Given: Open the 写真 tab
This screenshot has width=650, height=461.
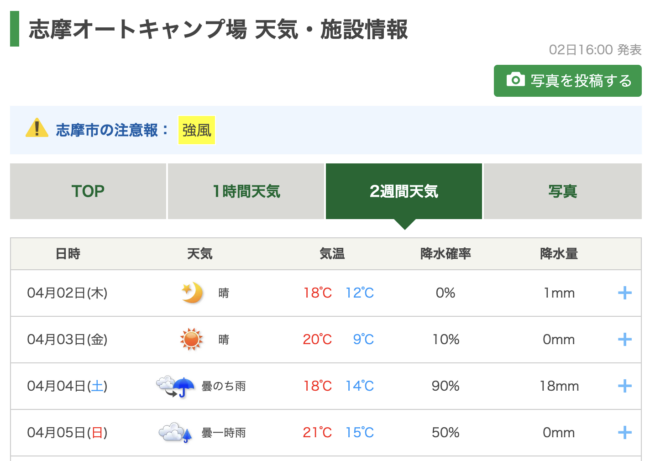Looking at the screenshot, I should click(562, 191).
